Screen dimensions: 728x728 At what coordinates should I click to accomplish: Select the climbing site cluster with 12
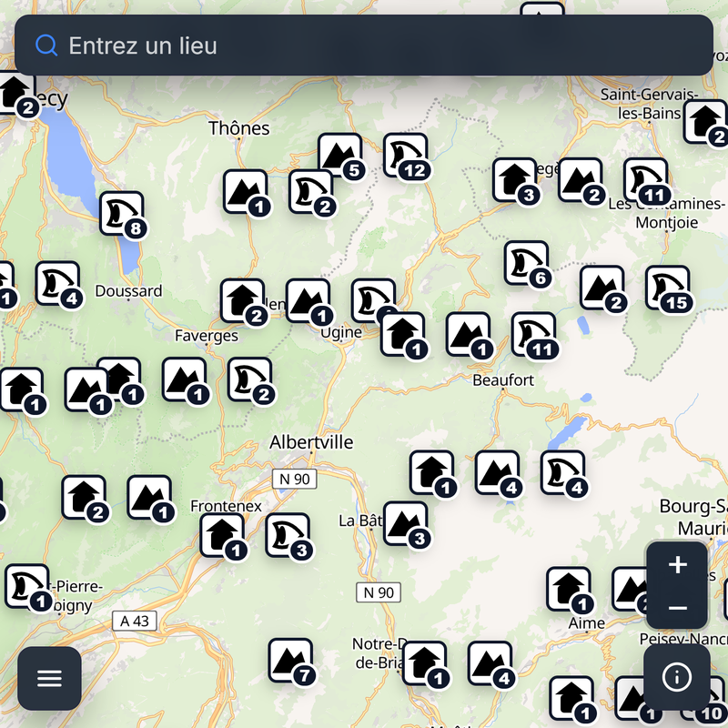tap(405, 156)
